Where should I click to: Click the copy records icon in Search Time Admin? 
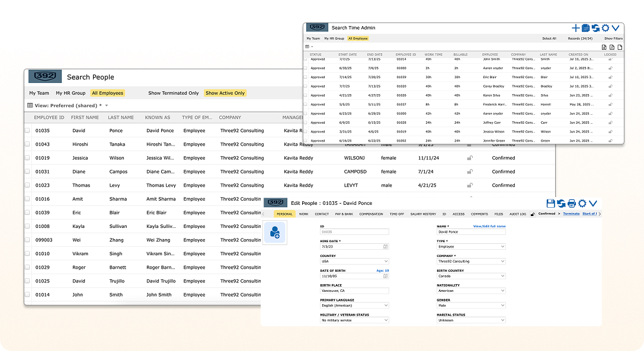click(586, 28)
